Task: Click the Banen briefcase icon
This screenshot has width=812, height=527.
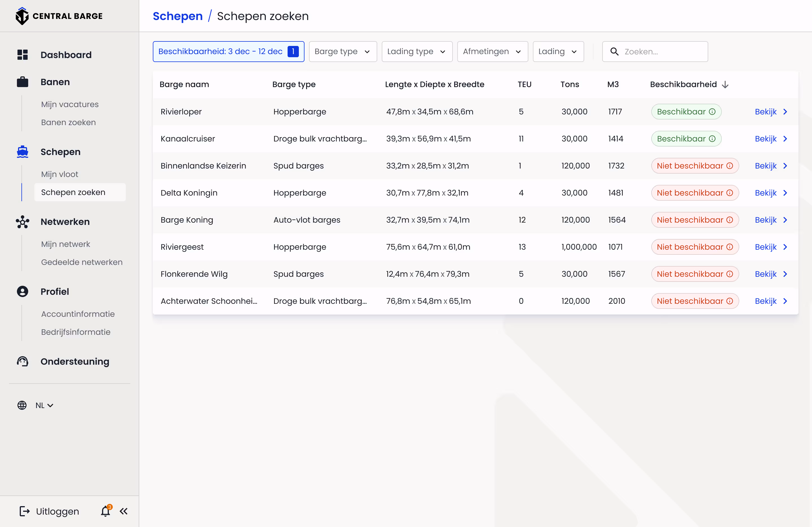Action: coord(23,82)
